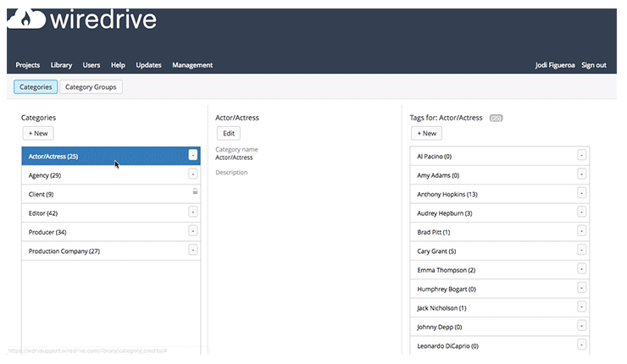
Task: Click the minus icon on Humphrey Bogart row
Action: pyautogui.click(x=582, y=288)
